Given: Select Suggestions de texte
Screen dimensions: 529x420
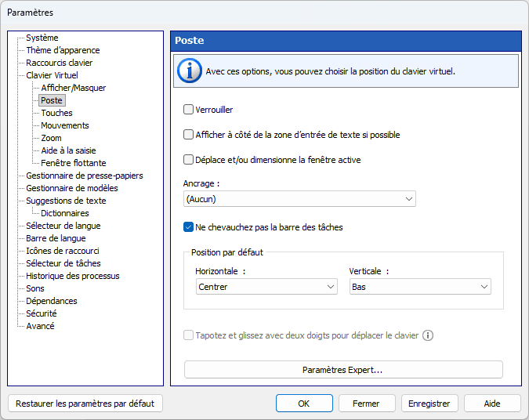Looking at the screenshot, I should (66, 201).
